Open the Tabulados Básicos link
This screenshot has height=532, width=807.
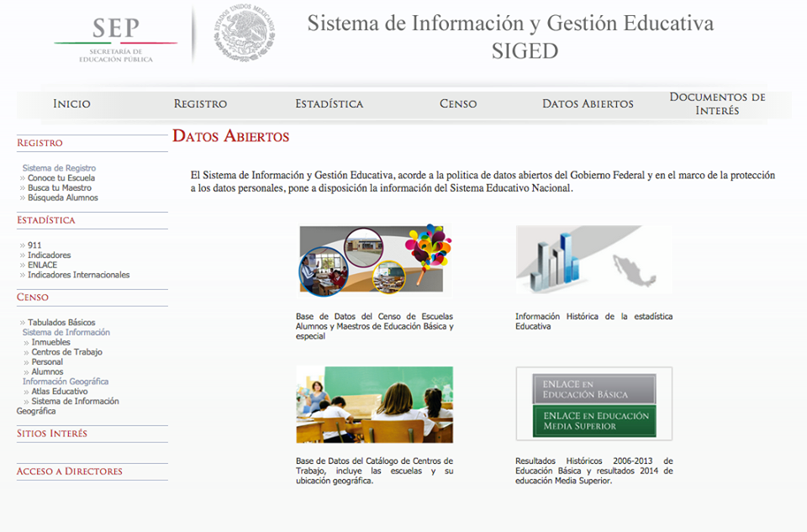61,323
